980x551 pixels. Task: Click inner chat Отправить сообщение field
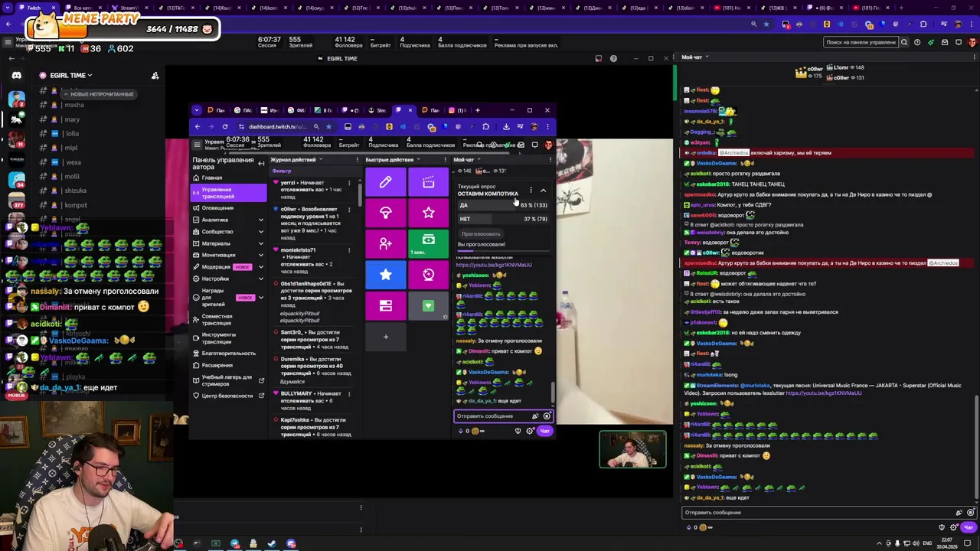click(502, 416)
